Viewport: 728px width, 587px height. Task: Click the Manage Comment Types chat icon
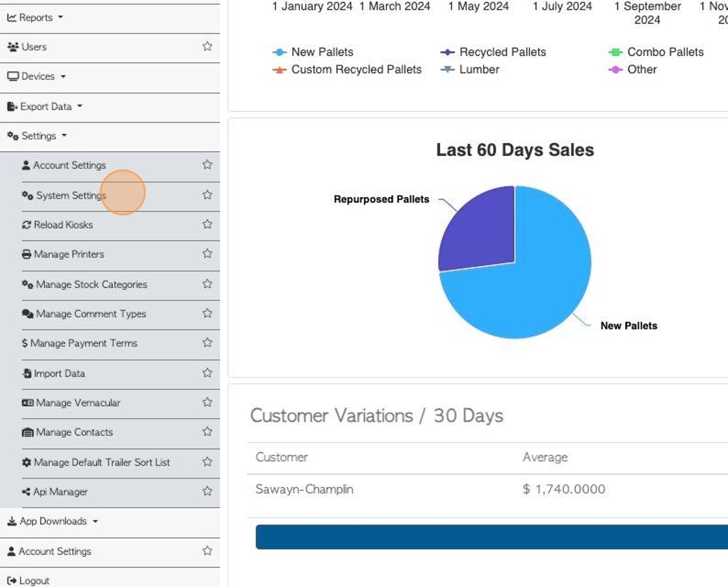(27, 314)
